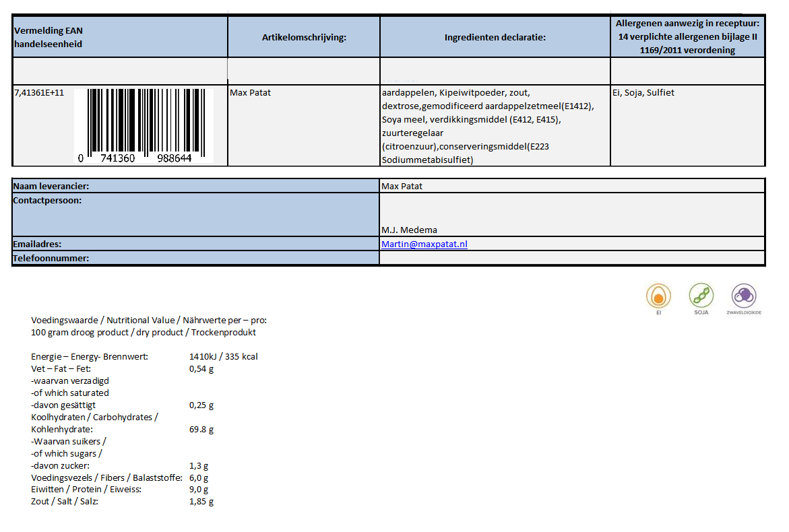Select the "Ingredienten declaratie:" header cell
This screenshot has height=532, width=789.
(495, 37)
